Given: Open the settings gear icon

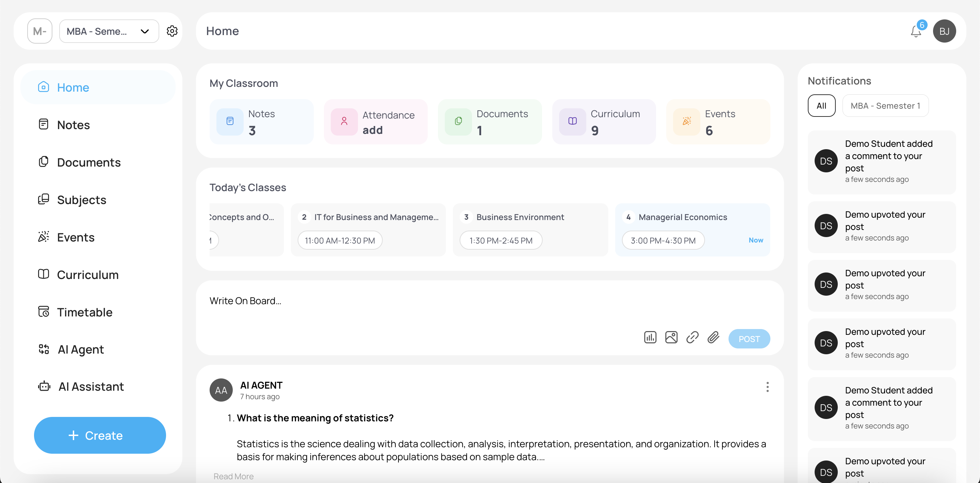Looking at the screenshot, I should click(x=172, y=31).
